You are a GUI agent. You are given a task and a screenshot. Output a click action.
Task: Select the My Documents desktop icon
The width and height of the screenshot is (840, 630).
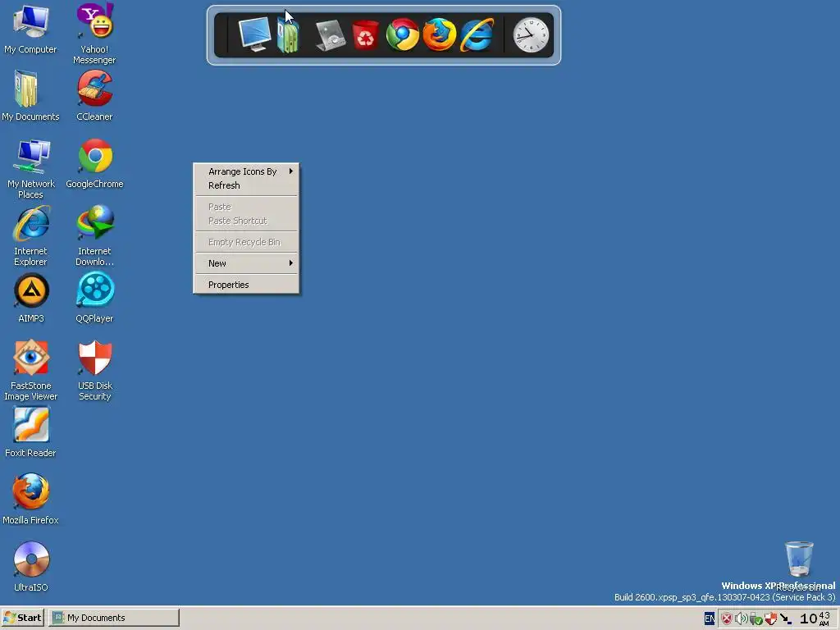(30, 95)
